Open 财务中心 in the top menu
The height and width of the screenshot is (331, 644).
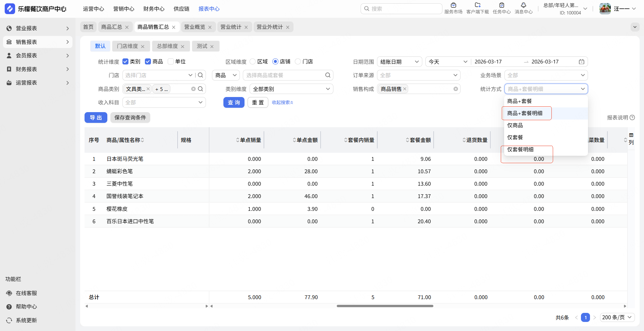click(x=154, y=9)
